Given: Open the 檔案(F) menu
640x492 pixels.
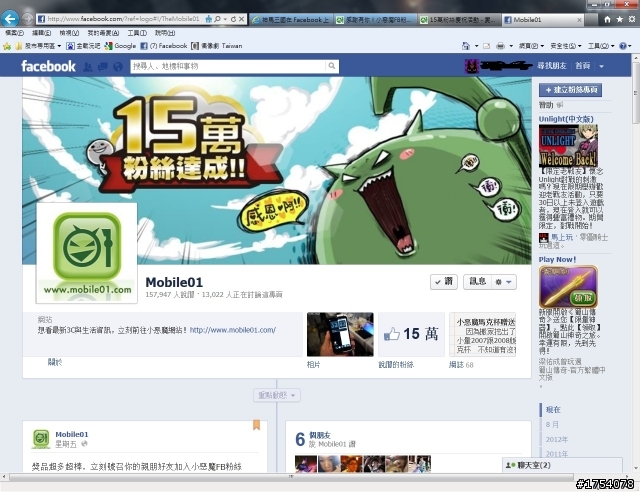Looking at the screenshot, I should coord(14,33).
